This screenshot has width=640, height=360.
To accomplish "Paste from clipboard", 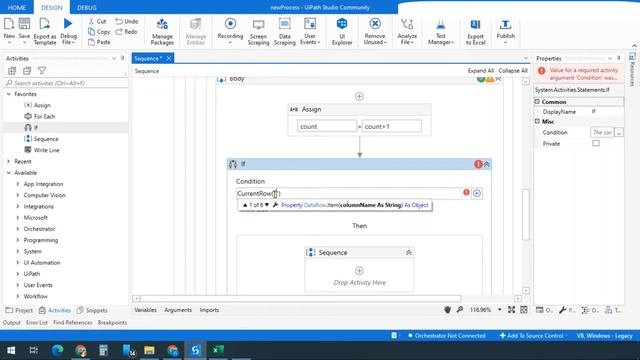I will [99, 42].
